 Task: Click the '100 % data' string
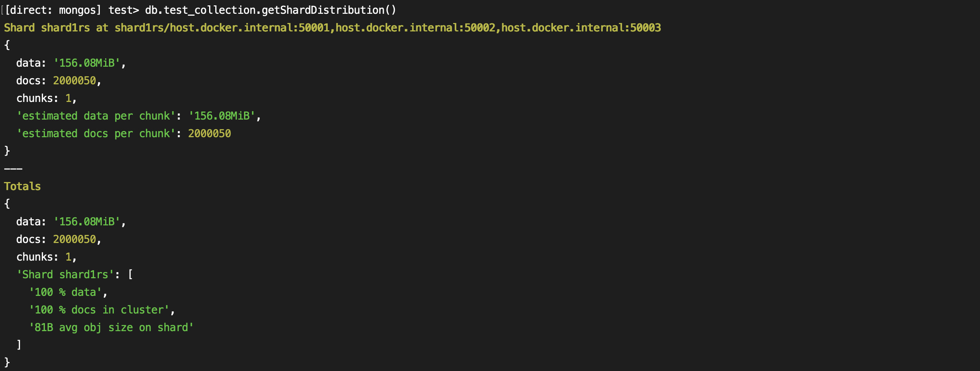tap(65, 292)
